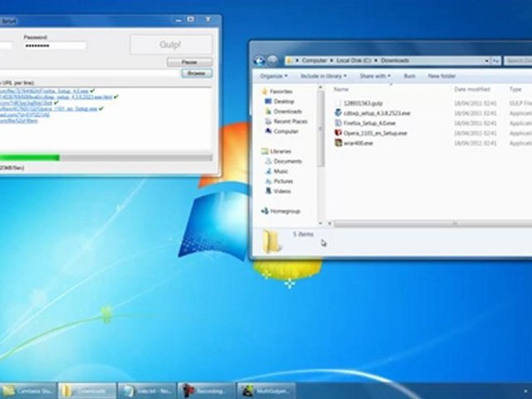Open the Recording taskbar button
This screenshot has width=532, height=399.
[x=206, y=391]
